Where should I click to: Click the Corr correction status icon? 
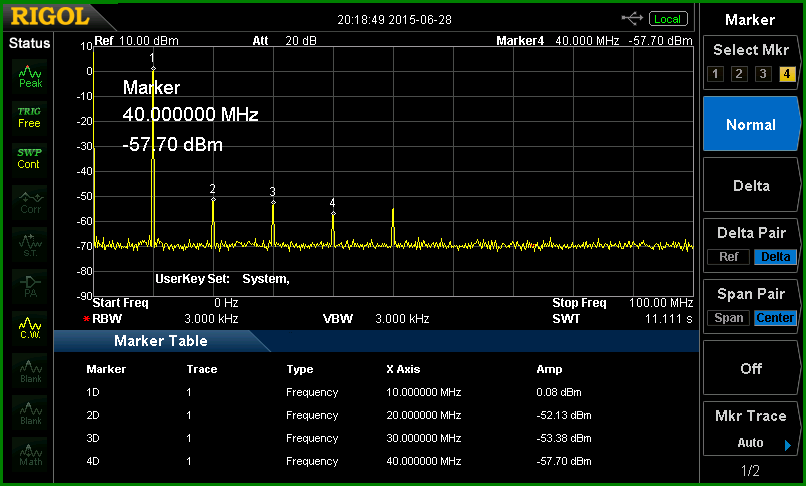pos(30,202)
